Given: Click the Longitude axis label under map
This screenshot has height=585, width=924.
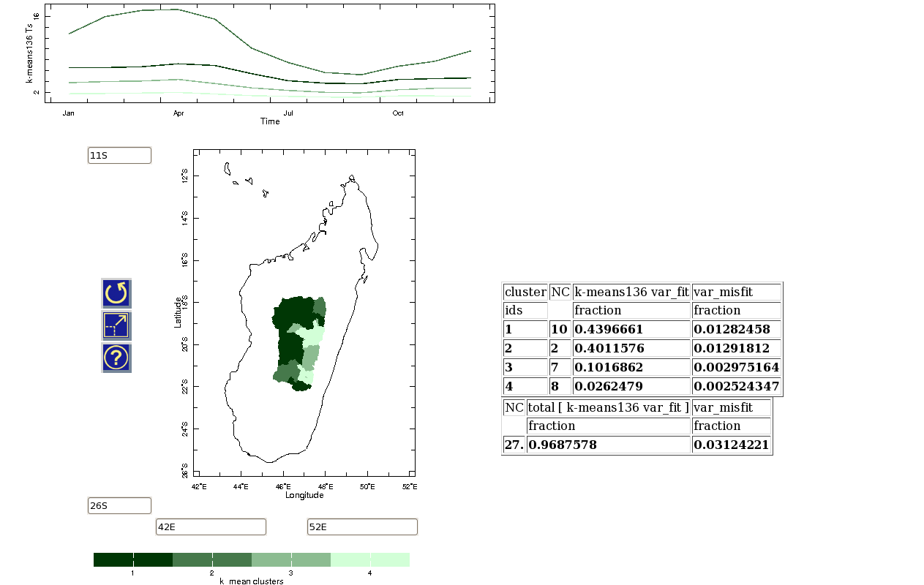Looking at the screenshot, I should click(304, 495).
